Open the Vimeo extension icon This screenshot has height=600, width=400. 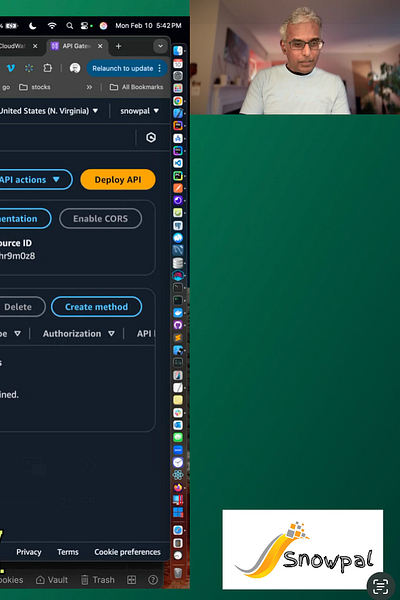pos(11,68)
